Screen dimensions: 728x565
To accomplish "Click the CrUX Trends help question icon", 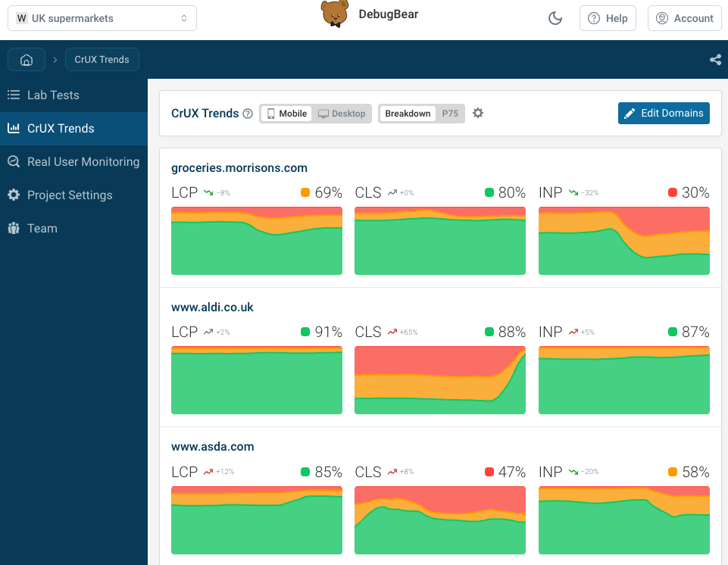I will [248, 114].
